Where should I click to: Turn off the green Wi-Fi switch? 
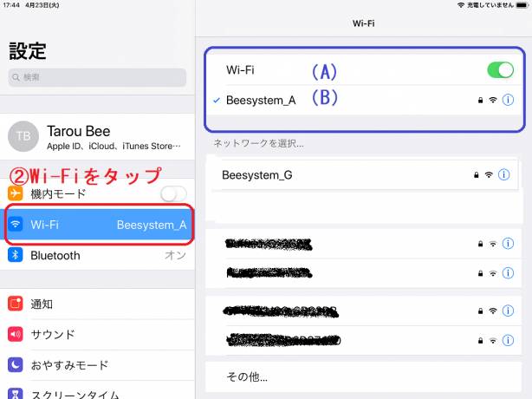[500, 70]
